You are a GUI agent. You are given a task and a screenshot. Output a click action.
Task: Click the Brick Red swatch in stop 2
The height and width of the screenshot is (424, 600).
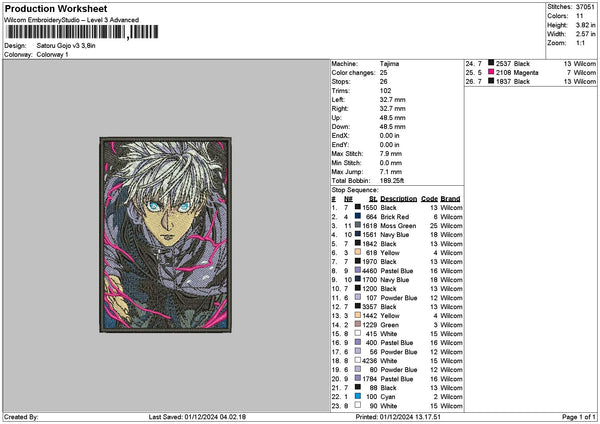coord(358,216)
